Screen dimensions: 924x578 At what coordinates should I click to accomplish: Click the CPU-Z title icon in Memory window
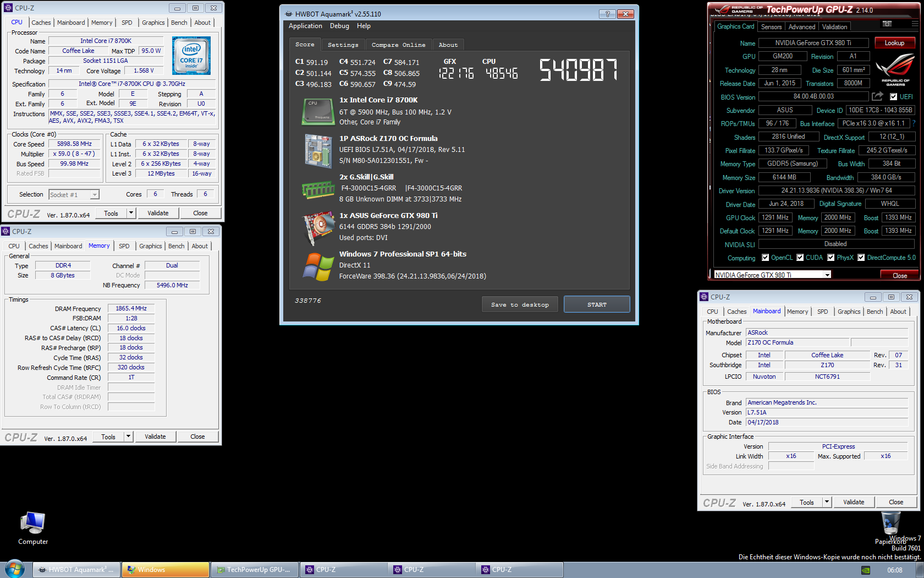(x=5, y=231)
